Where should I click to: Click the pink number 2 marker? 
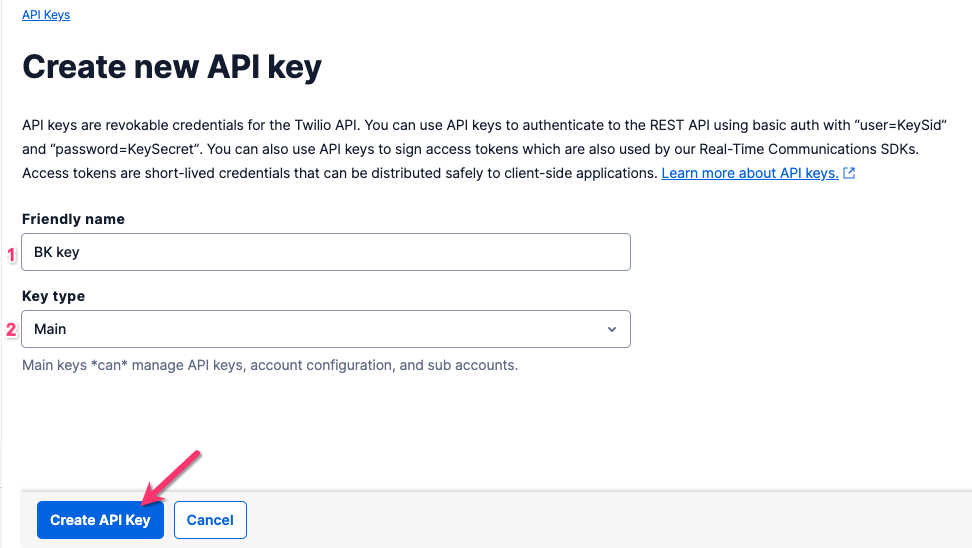coord(12,329)
